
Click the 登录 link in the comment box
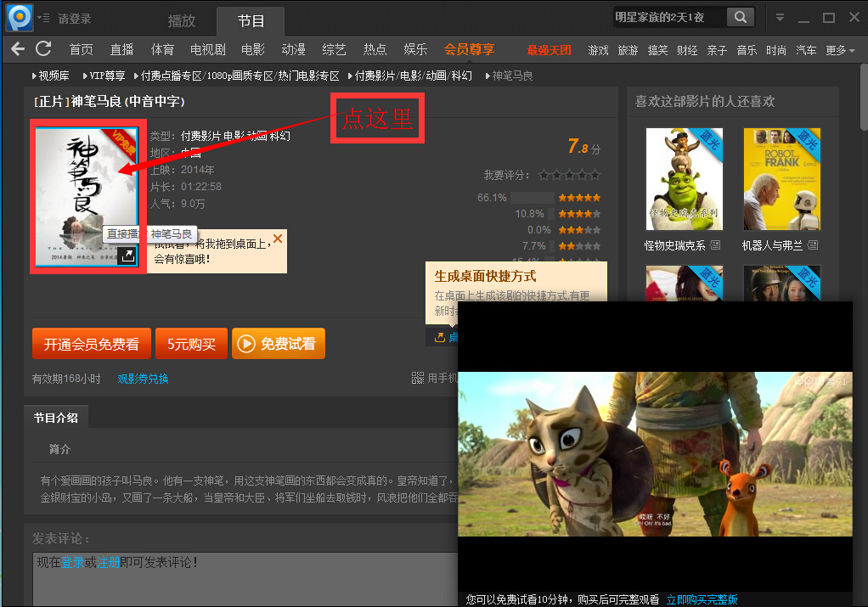click(72, 562)
